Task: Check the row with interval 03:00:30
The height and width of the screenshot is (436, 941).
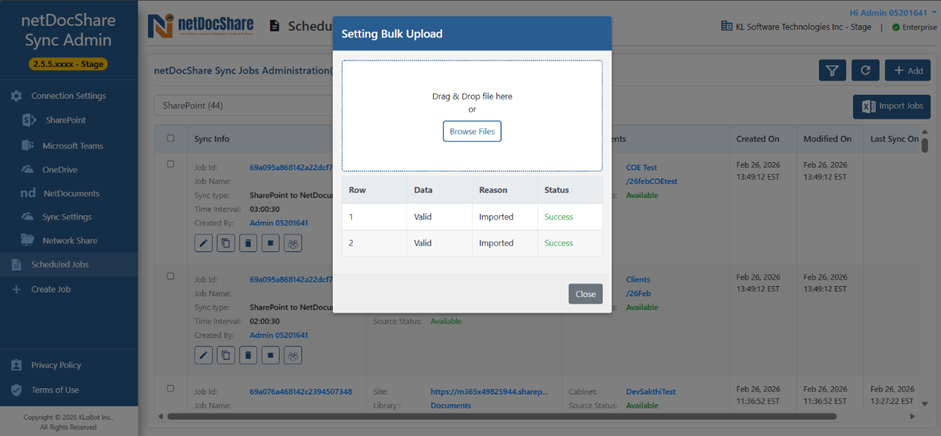Action: (170, 164)
